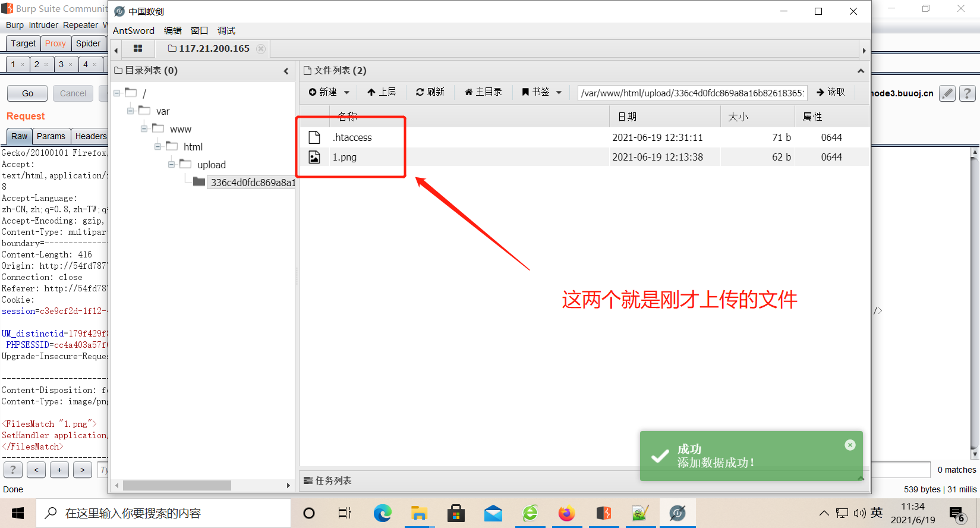
Task: Close the 117.21.200.165 tab
Action: (261, 49)
